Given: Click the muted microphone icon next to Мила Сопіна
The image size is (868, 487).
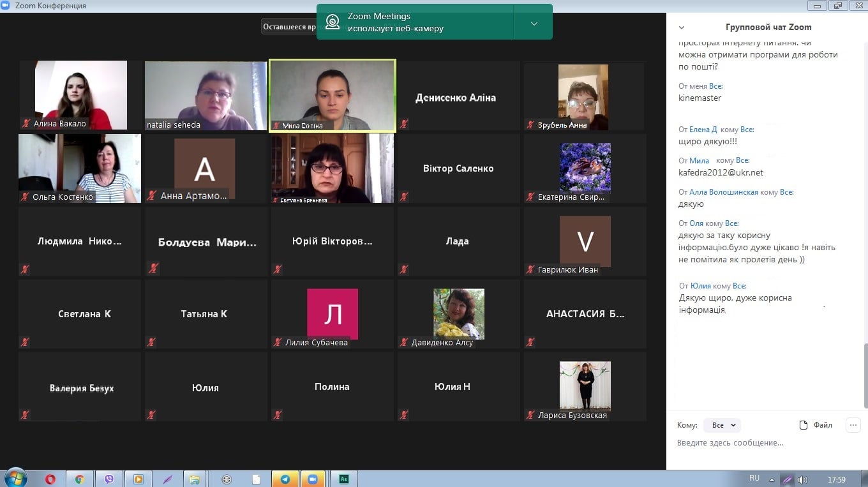Looking at the screenshot, I should pyautogui.click(x=277, y=126).
